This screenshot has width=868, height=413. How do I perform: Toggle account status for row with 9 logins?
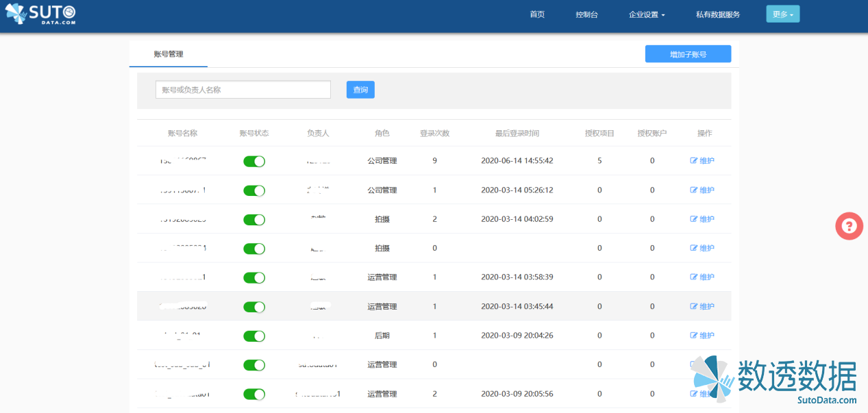click(x=254, y=162)
